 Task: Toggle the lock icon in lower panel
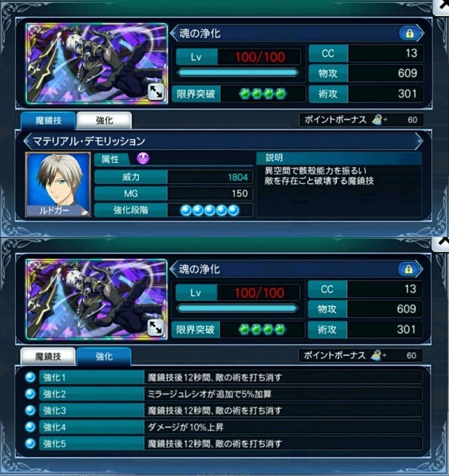click(409, 269)
